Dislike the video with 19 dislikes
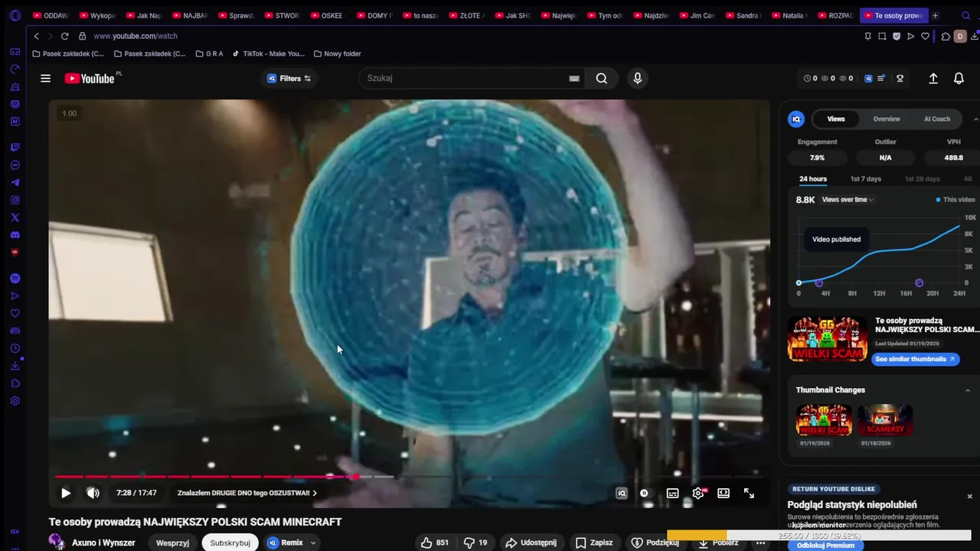 click(476, 543)
